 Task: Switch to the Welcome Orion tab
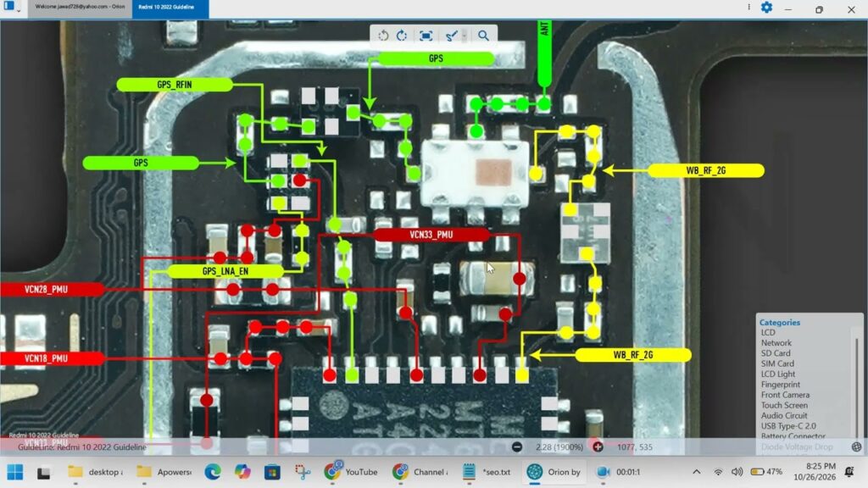[x=80, y=7]
